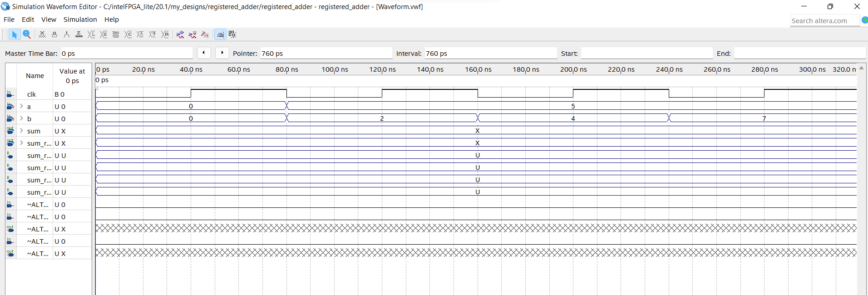Expand the signal bus 'a'

[21, 106]
